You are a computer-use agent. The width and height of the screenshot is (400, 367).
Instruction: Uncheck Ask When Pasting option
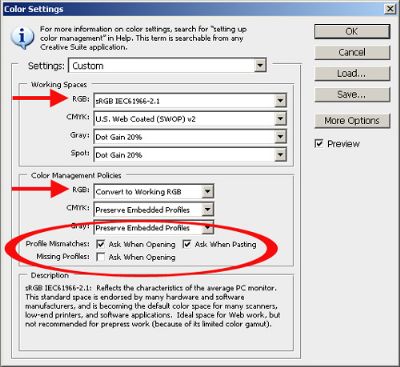pos(187,244)
